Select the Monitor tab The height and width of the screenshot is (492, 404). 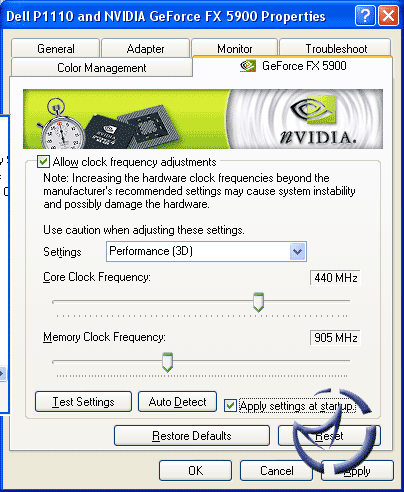[235, 49]
